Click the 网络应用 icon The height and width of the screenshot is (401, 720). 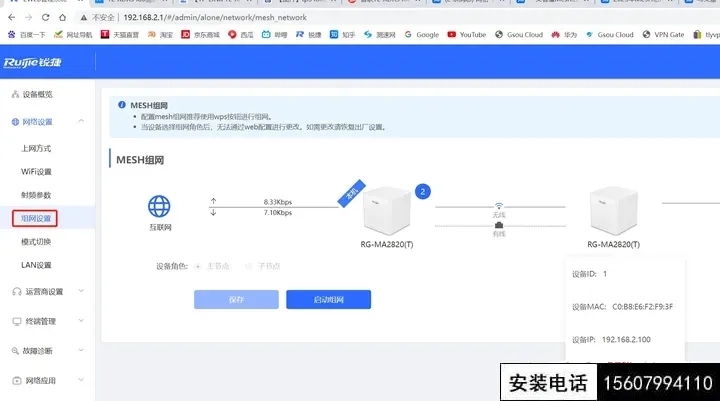[17, 381]
